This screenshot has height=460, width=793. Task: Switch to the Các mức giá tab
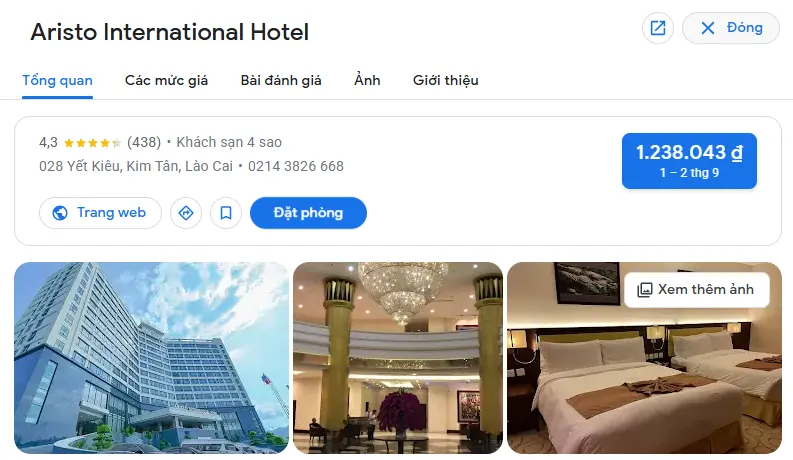(x=166, y=80)
